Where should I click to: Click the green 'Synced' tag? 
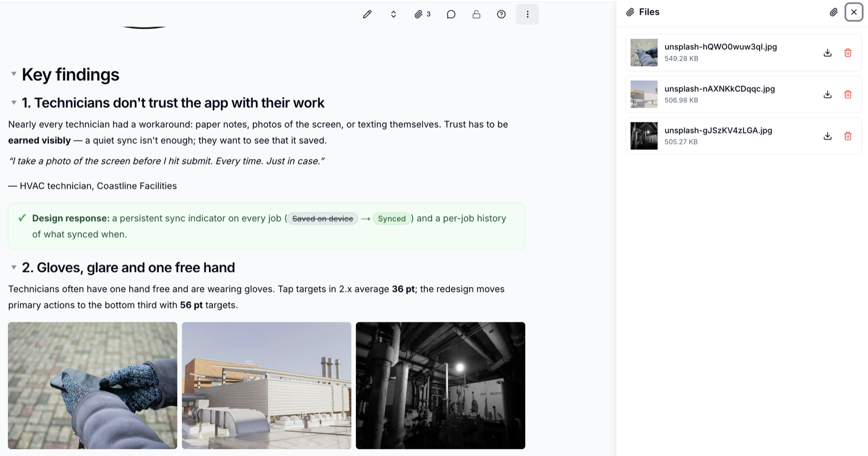coord(392,219)
